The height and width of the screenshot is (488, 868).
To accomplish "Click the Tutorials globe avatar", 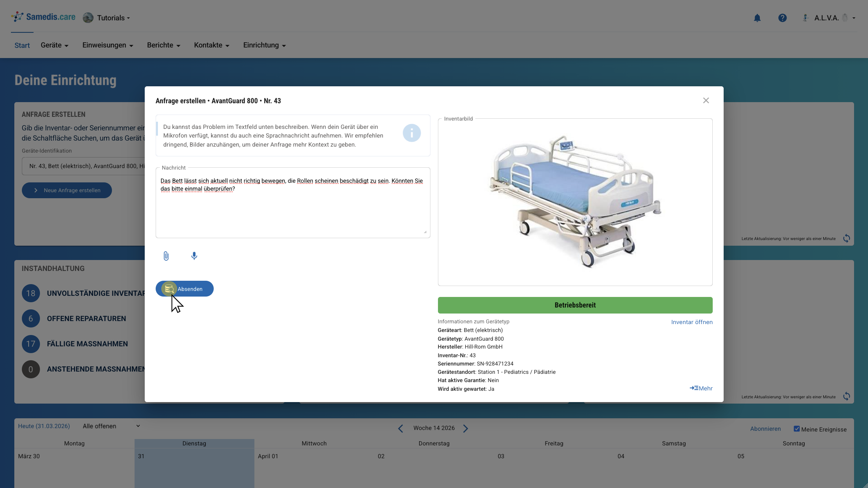I will point(88,18).
